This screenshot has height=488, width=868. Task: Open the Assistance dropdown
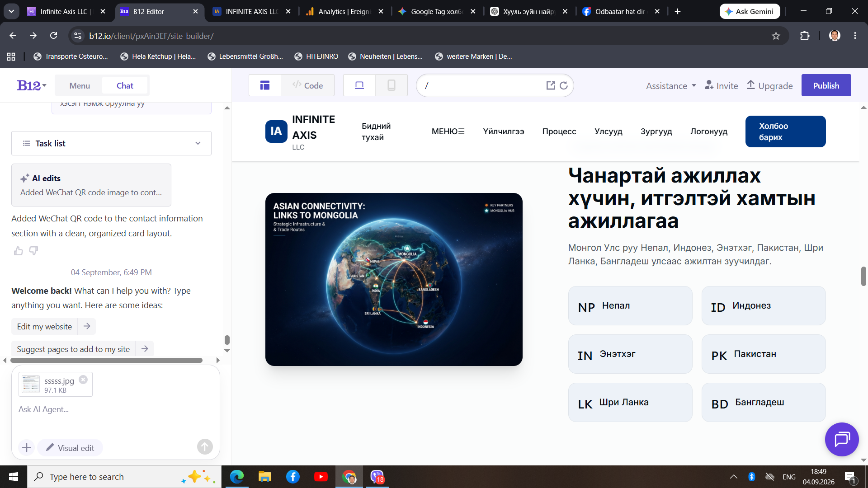click(671, 86)
